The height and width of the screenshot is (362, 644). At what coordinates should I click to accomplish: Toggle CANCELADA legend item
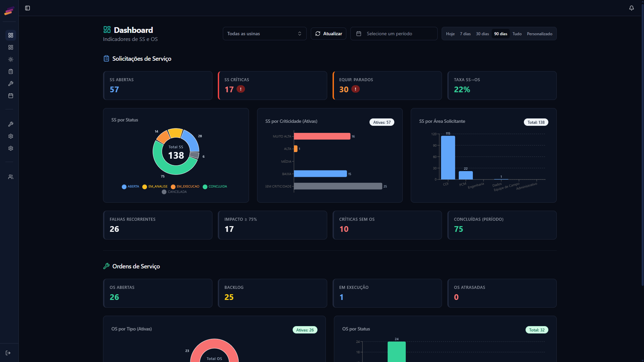point(174,192)
